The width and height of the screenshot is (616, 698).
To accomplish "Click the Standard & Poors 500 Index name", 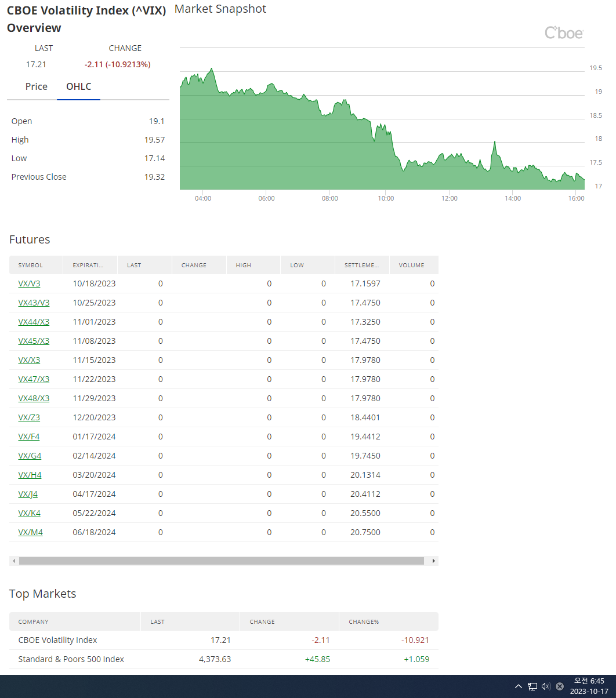I will [x=71, y=660].
